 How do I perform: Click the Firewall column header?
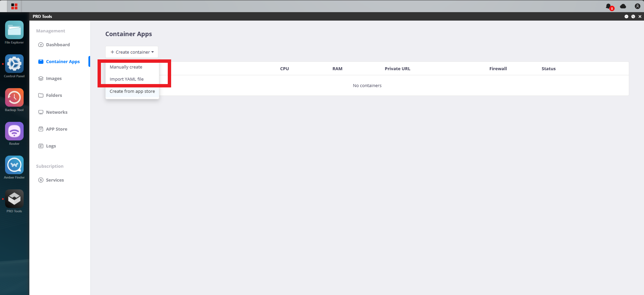498,69
